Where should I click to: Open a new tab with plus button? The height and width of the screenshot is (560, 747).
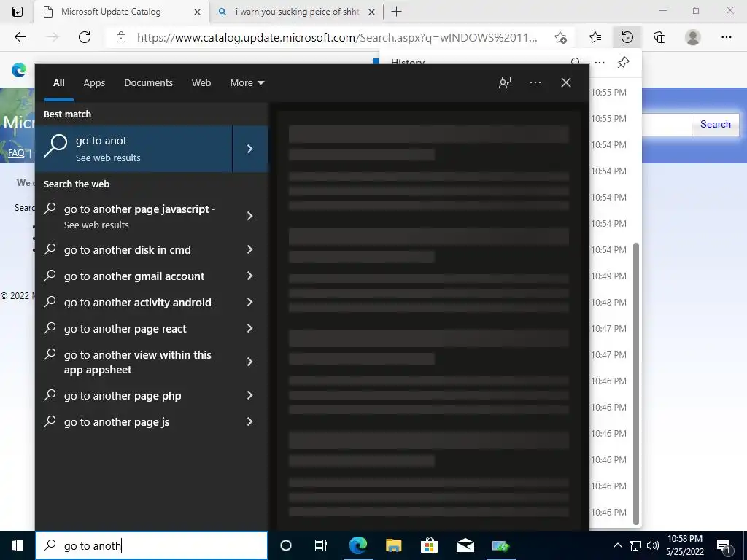click(x=396, y=12)
